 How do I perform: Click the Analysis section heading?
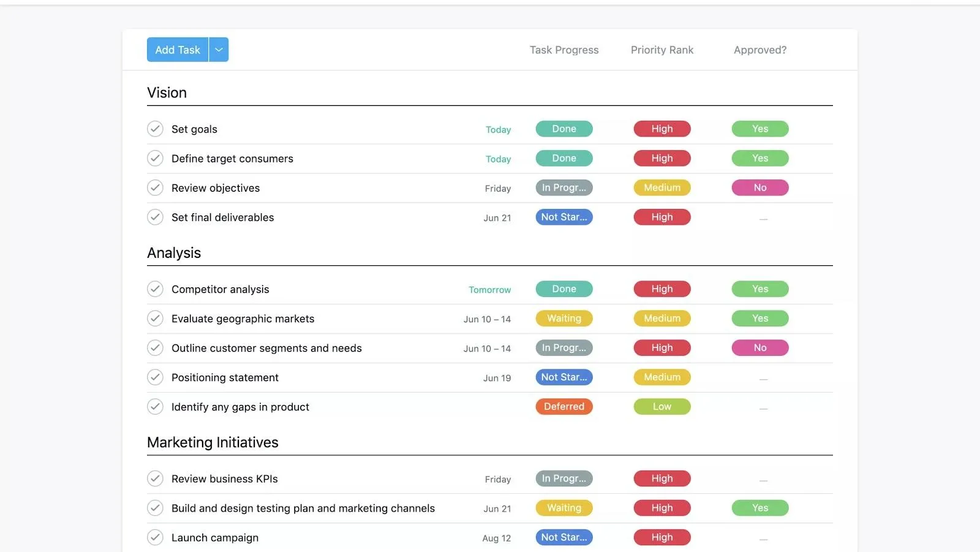point(174,253)
